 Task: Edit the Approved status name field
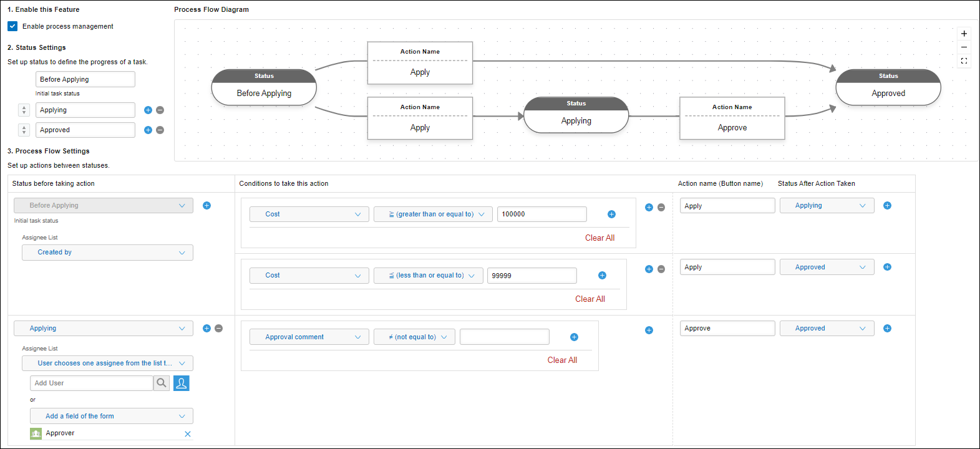click(85, 130)
